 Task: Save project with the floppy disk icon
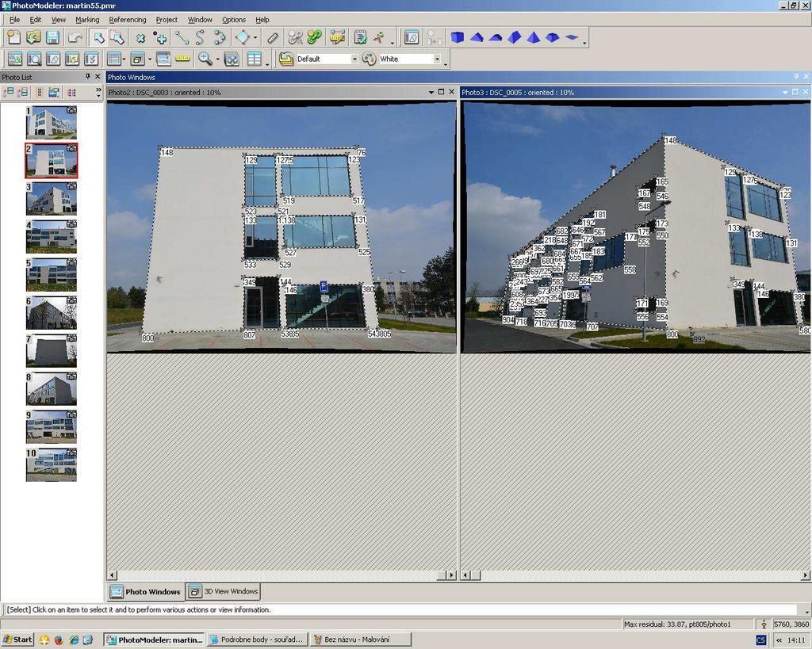click(x=52, y=37)
